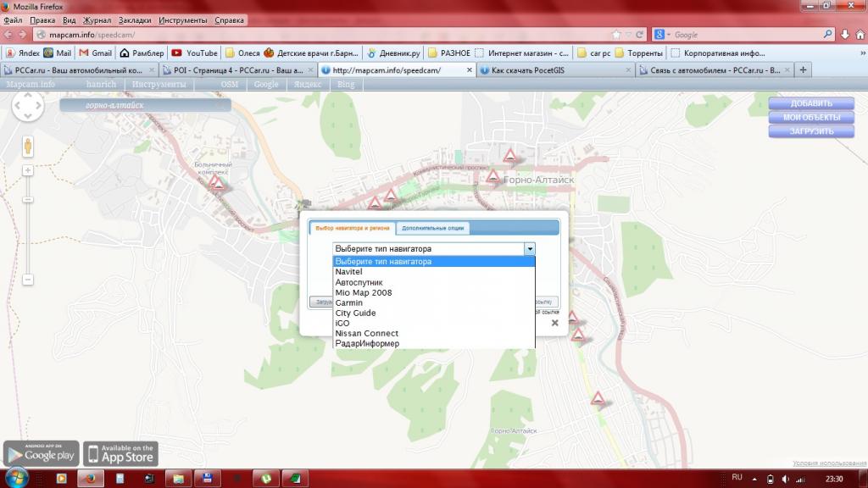This screenshot has width=868, height=488.
Task: Click the горно-алтайск search field
Action: (144, 106)
